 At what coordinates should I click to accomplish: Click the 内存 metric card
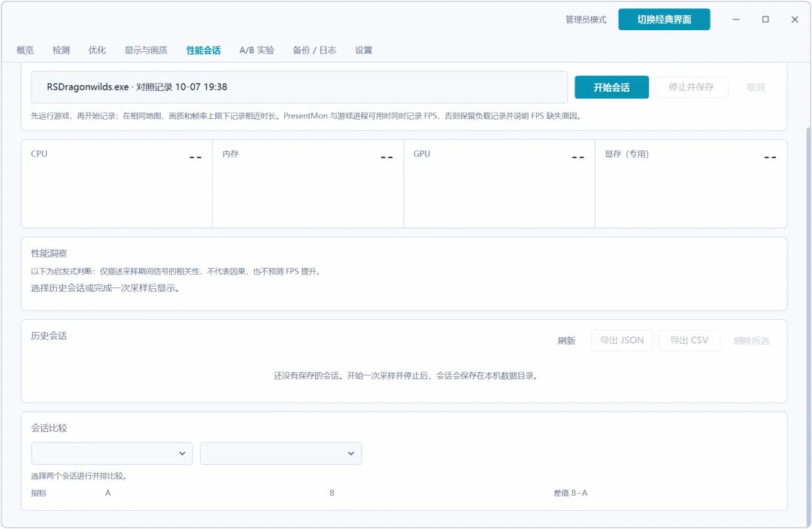tap(308, 184)
